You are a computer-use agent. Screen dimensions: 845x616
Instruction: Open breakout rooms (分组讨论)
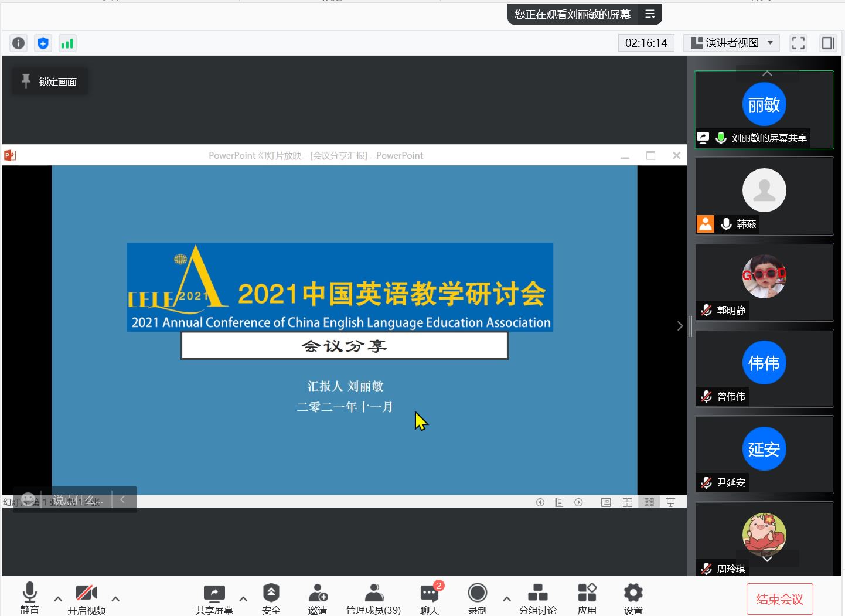click(x=538, y=599)
